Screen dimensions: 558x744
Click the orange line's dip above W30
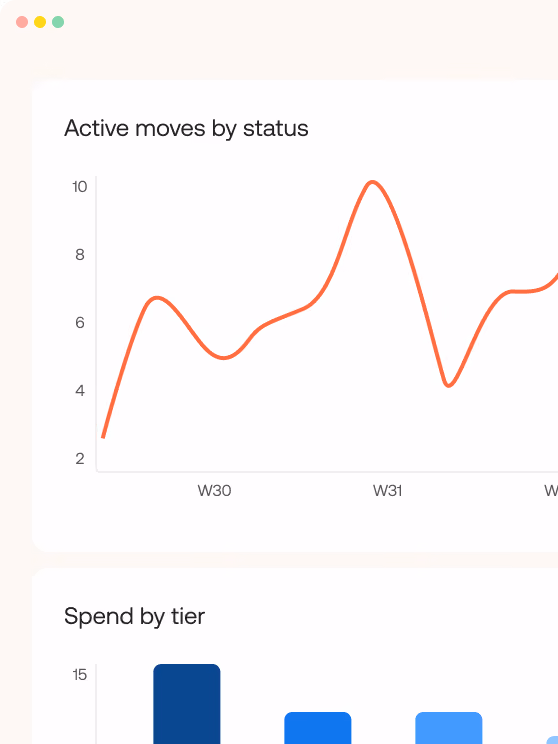(x=224, y=357)
